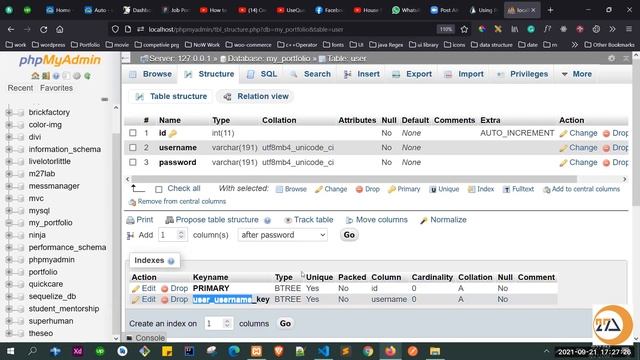Image resolution: width=640 pixels, height=360 pixels.
Task: Bookmark this page with star icon
Action: click(x=464, y=29)
